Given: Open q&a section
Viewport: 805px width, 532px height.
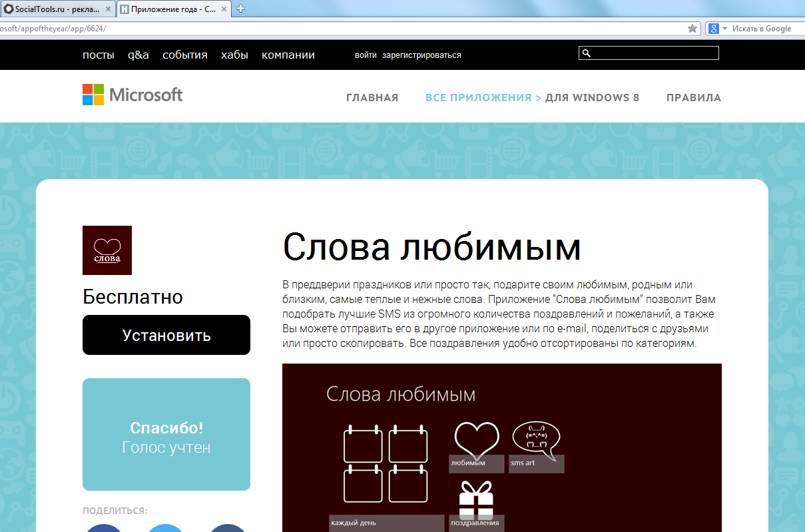Looking at the screenshot, I should (138, 55).
